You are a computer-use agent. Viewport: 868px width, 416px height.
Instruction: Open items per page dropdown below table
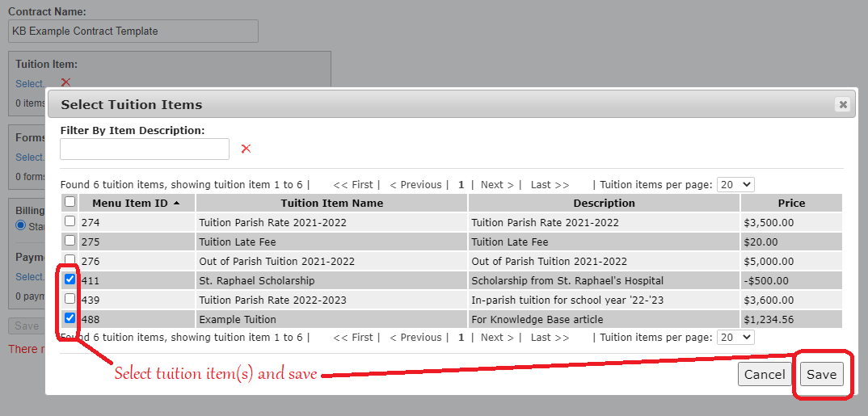pyautogui.click(x=735, y=337)
